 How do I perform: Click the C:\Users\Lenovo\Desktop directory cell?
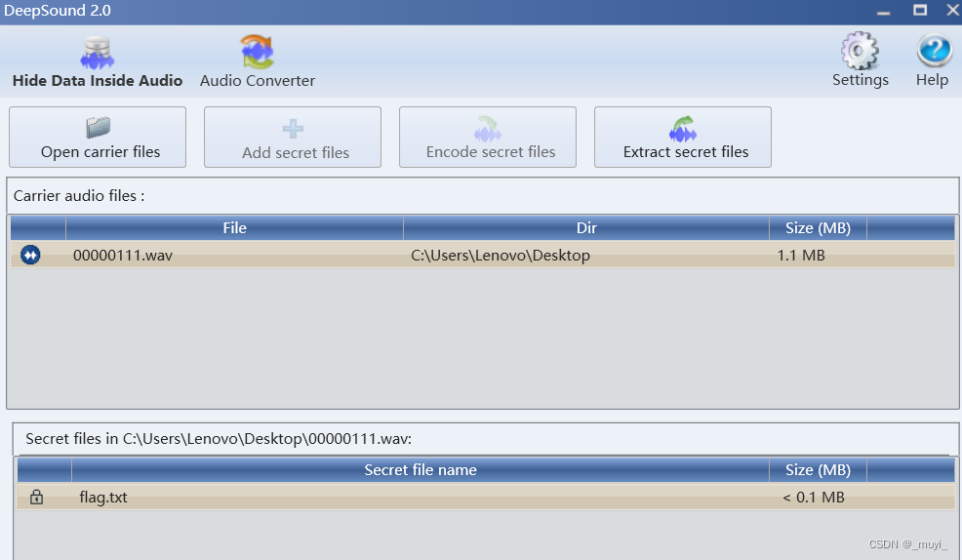[x=501, y=256]
